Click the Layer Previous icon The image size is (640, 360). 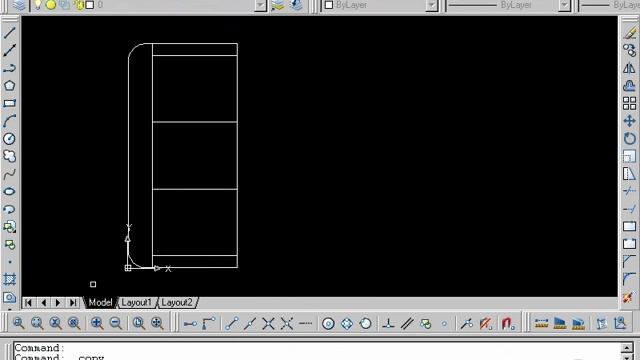(296, 5)
